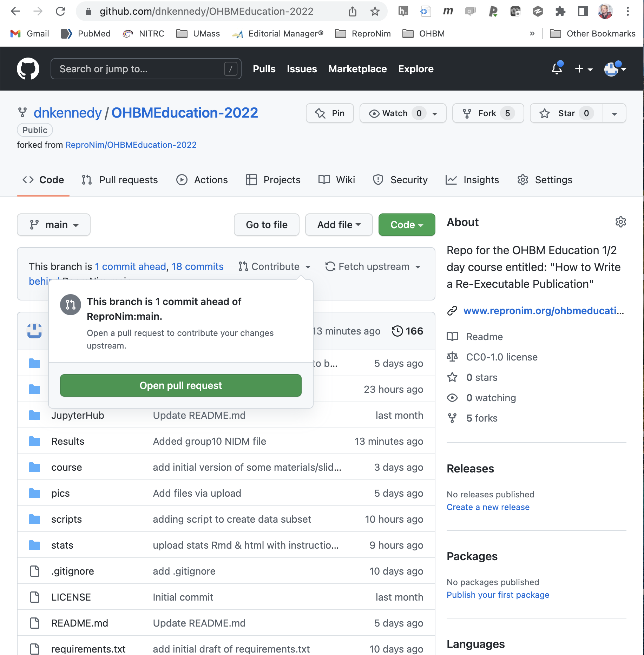Open the 'Added group10 NIDM file' commit message

pyautogui.click(x=210, y=441)
